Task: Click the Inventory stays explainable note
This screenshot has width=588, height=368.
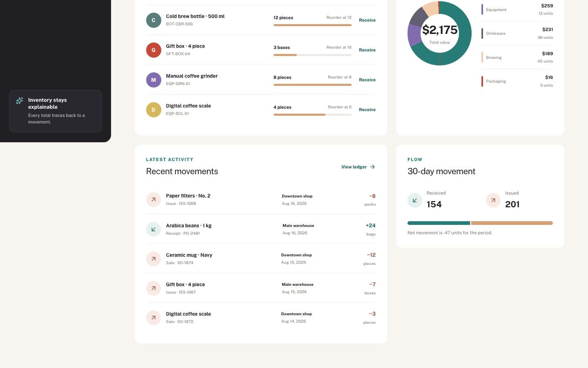Action: (x=56, y=111)
